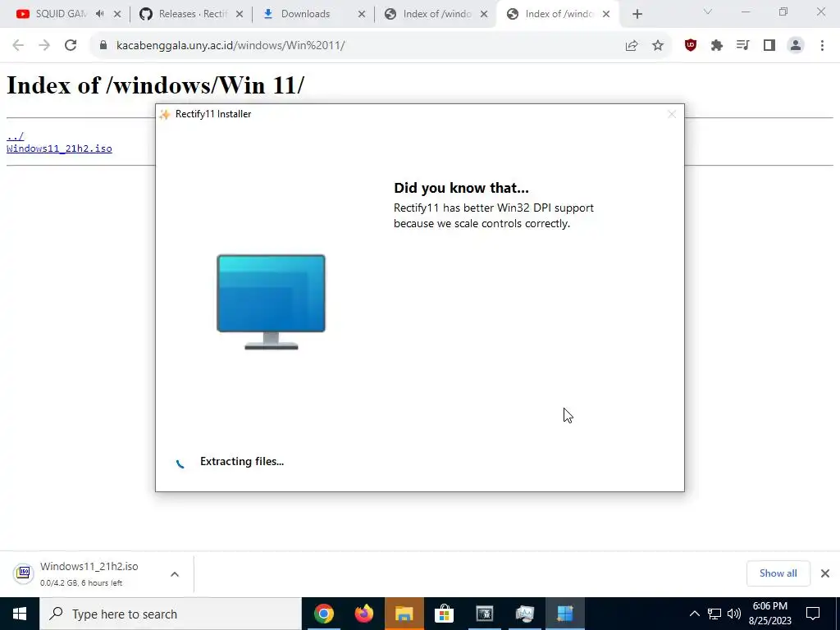Bookmark this page with star icon

[658, 46]
